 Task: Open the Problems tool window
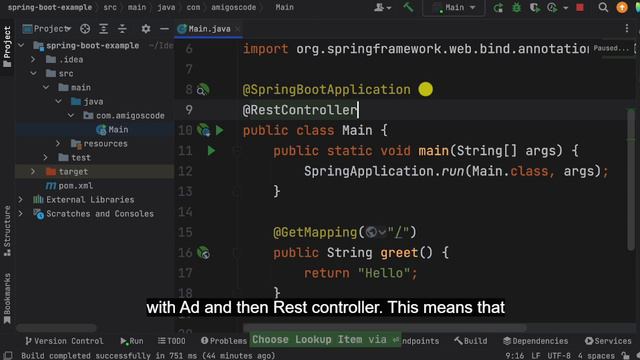(x=224, y=341)
